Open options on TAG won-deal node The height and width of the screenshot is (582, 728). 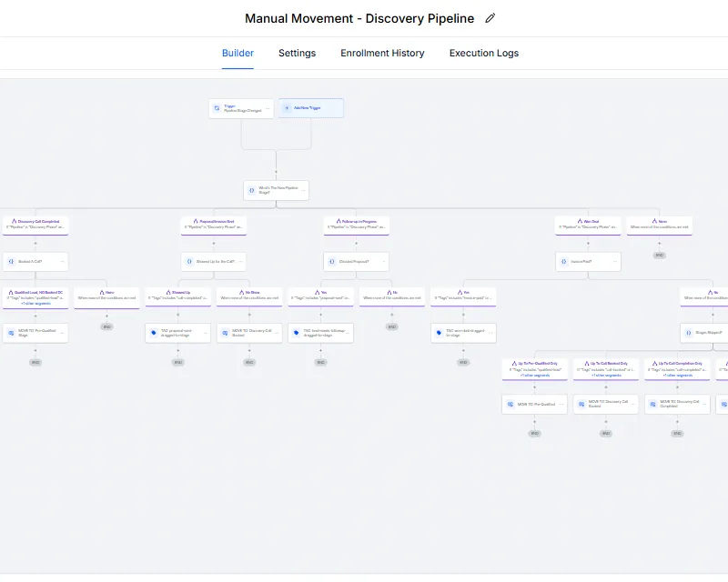[490, 333]
